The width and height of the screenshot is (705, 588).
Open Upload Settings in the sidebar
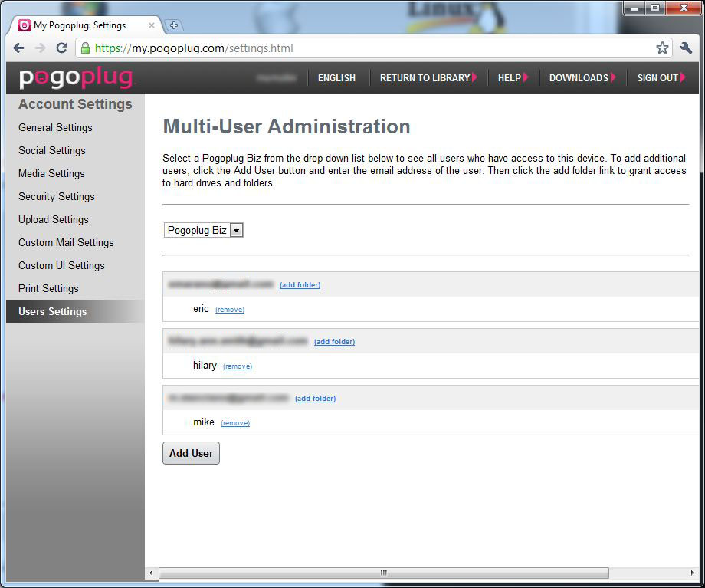click(53, 219)
